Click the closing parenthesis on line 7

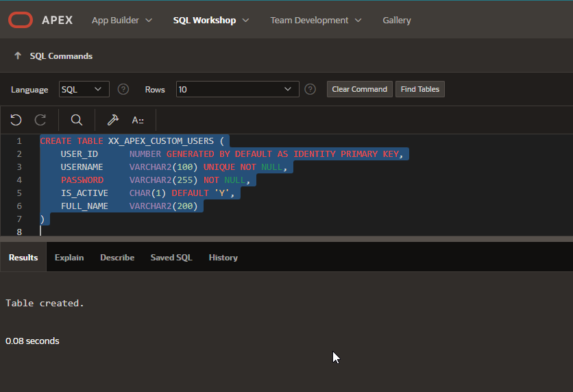click(x=42, y=219)
